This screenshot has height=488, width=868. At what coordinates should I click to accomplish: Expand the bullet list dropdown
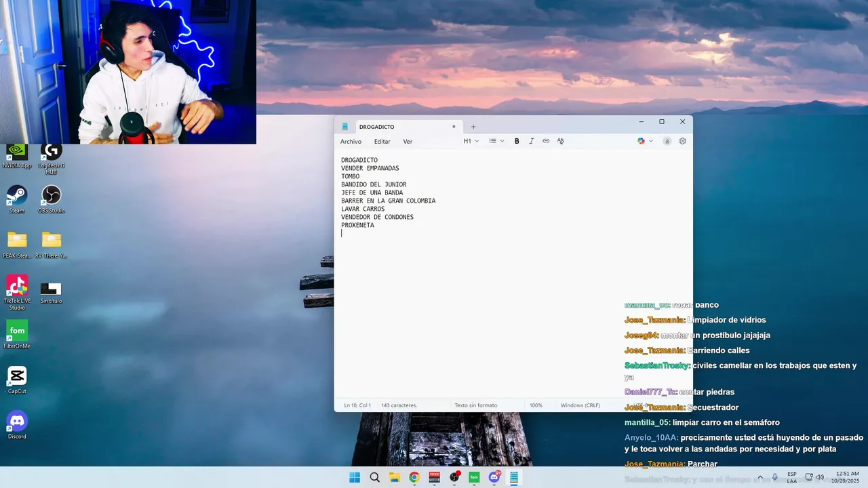pyautogui.click(x=497, y=141)
